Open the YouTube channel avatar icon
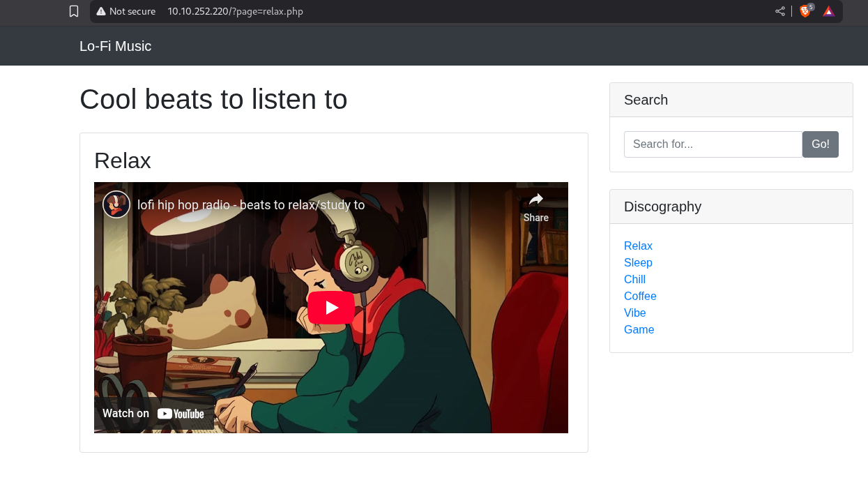Screen dimensions: 868x503 click(x=116, y=204)
